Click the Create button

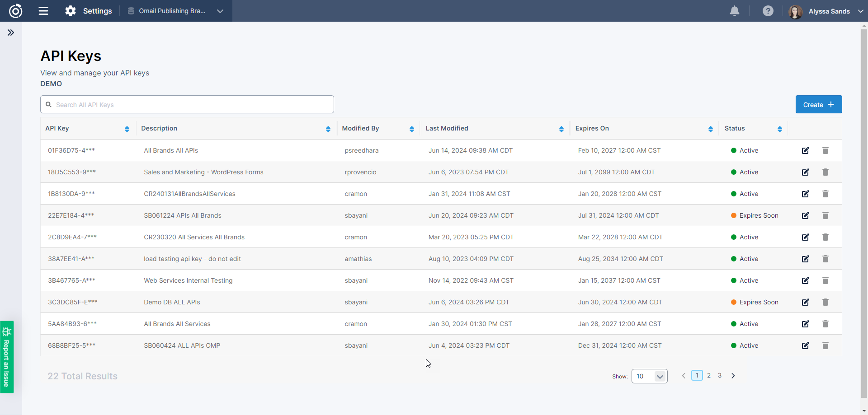[818, 104]
